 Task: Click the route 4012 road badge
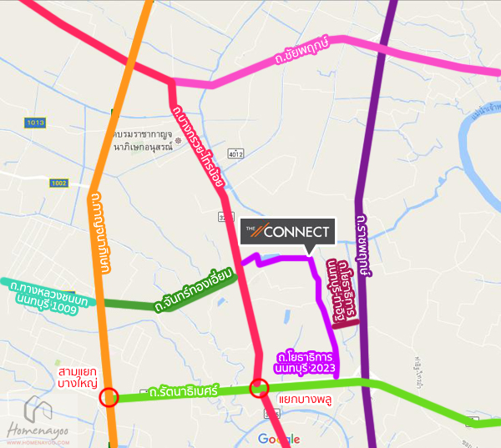coord(235,154)
